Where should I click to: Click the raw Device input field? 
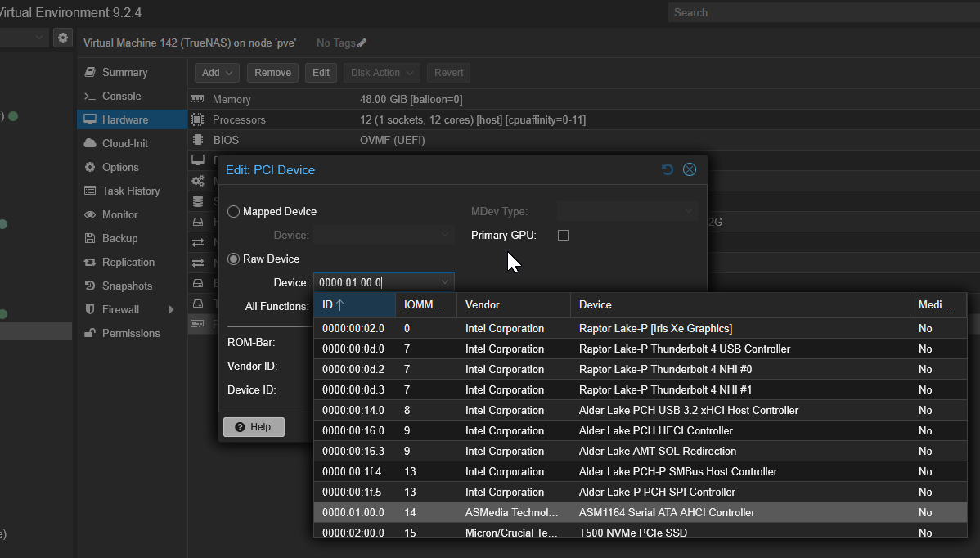[375, 282]
